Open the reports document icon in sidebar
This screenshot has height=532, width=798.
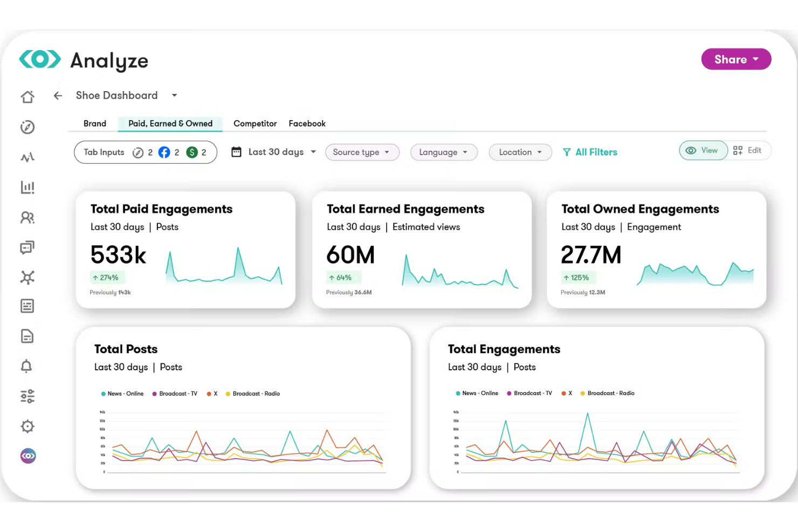coord(27,336)
